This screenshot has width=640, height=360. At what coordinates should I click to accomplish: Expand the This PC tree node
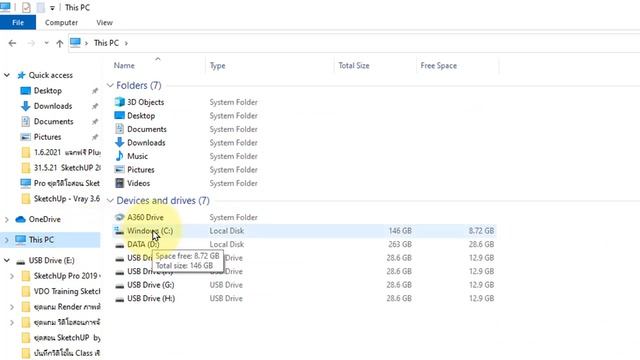(x=7, y=240)
